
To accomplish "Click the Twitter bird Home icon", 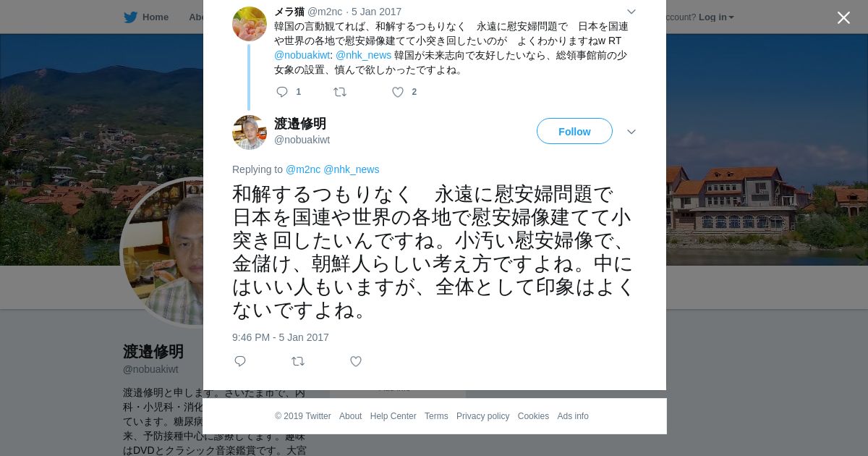I will coord(130,17).
